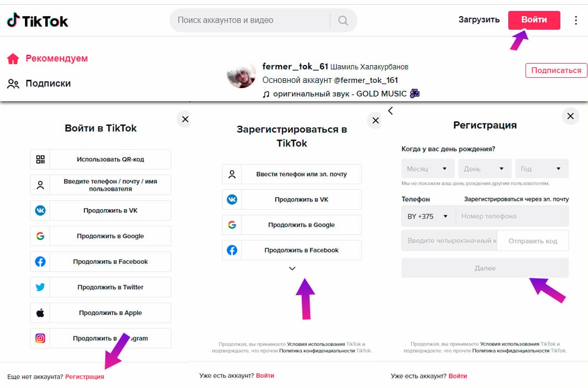Viewport: 588px width, 388px height.
Task: Click the search magnifier icon
Action: pos(342,20)
